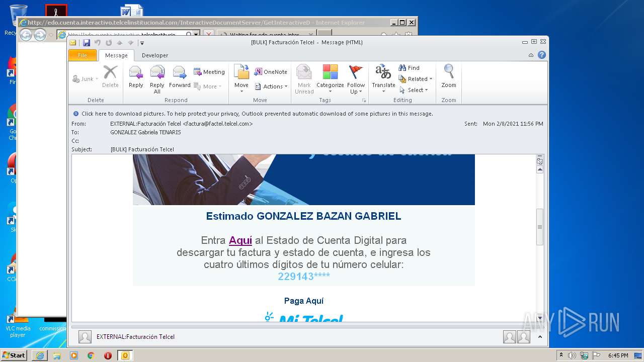Open Internet Explorer from taskbar

40,355
